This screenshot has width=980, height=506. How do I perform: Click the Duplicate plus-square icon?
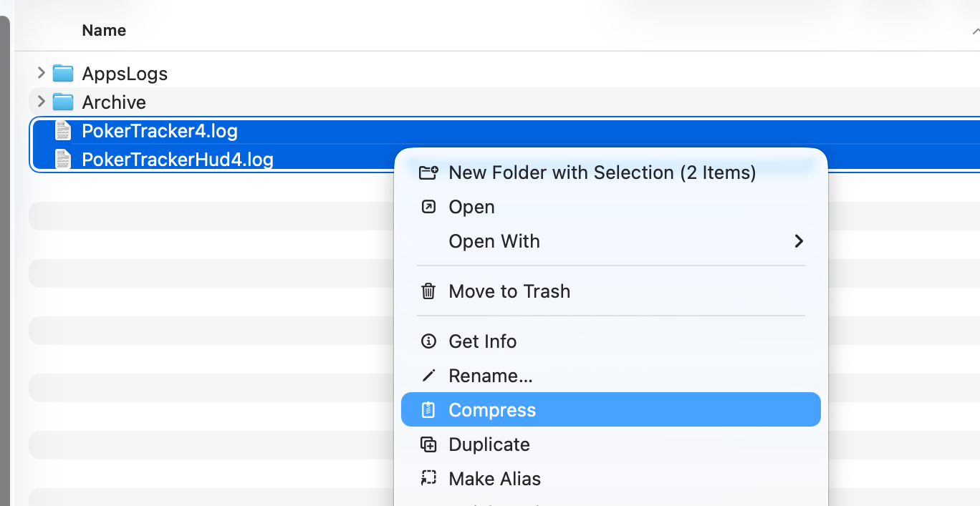coord(428,444)
